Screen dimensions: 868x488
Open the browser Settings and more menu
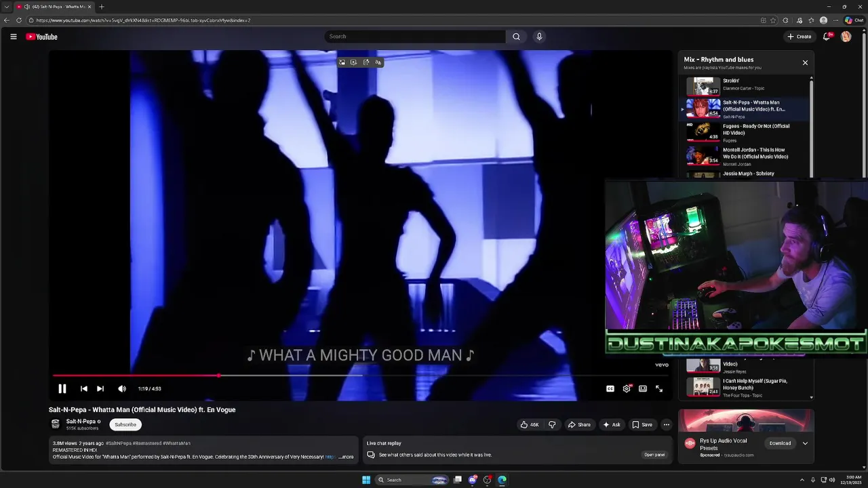point(835,20)
